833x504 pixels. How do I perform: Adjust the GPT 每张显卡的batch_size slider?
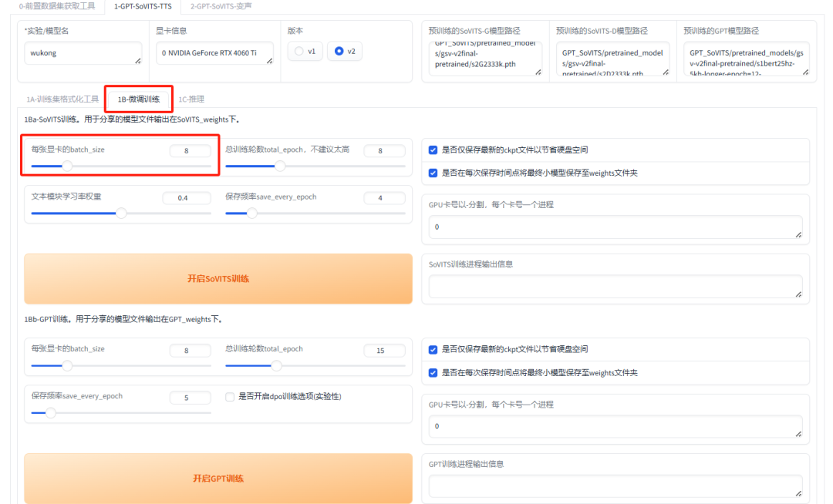(x=121, y=365)
